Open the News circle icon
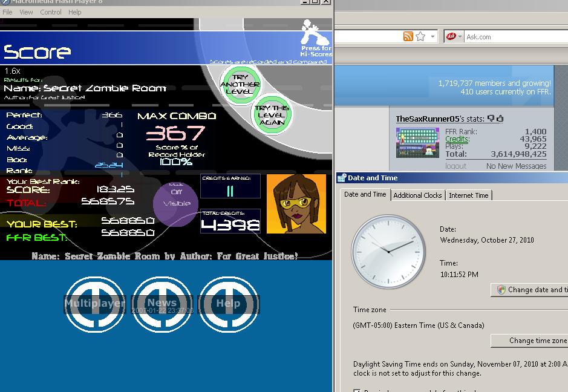 162,304
